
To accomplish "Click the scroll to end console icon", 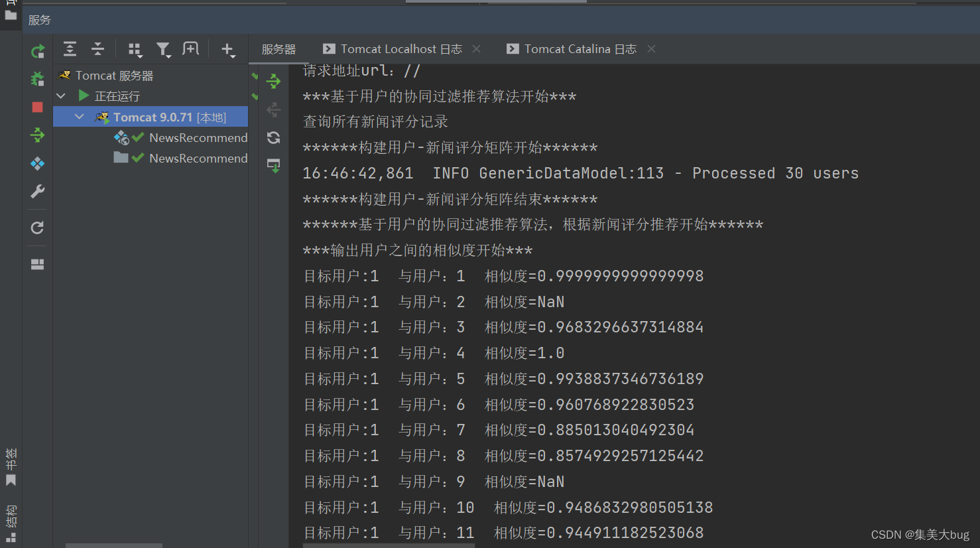I will 274,165.
